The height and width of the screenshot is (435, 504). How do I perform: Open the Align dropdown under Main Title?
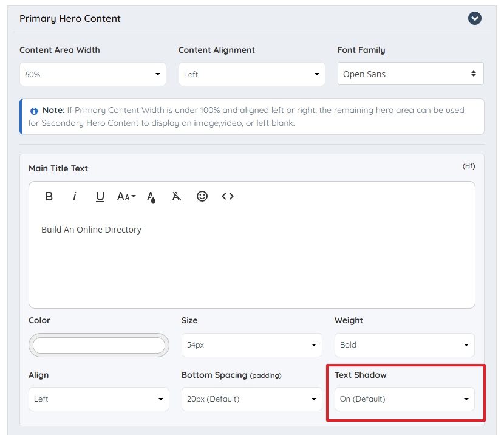tap(99, 399)
